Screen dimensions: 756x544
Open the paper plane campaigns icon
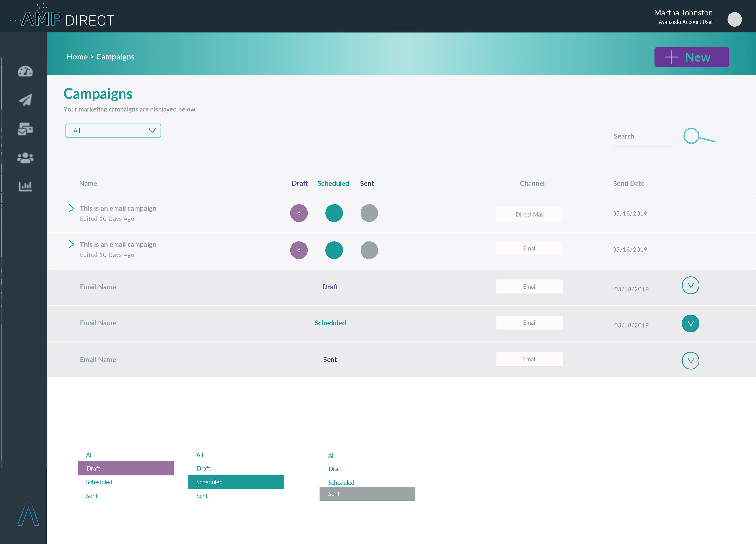[25, 100]
